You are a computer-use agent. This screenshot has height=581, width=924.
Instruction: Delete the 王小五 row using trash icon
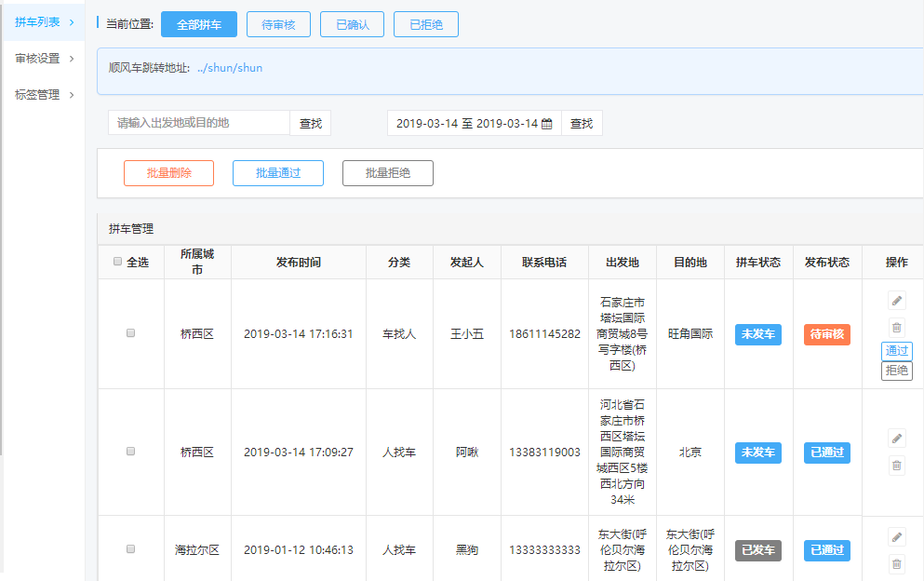896,327
